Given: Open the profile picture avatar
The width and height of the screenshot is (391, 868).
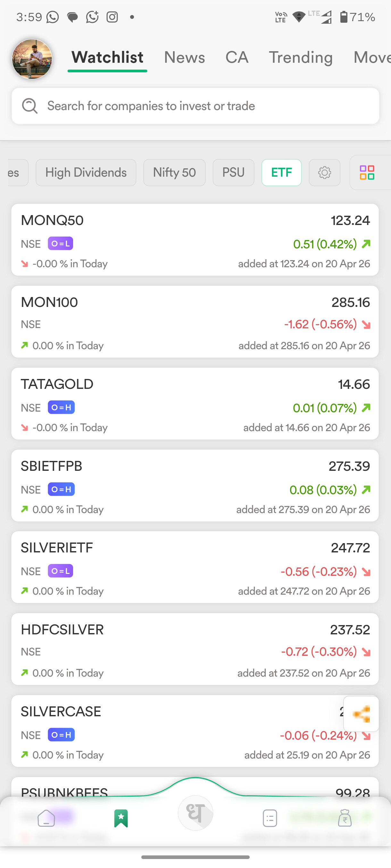Looking at the screenshot, I should (32, 59).
